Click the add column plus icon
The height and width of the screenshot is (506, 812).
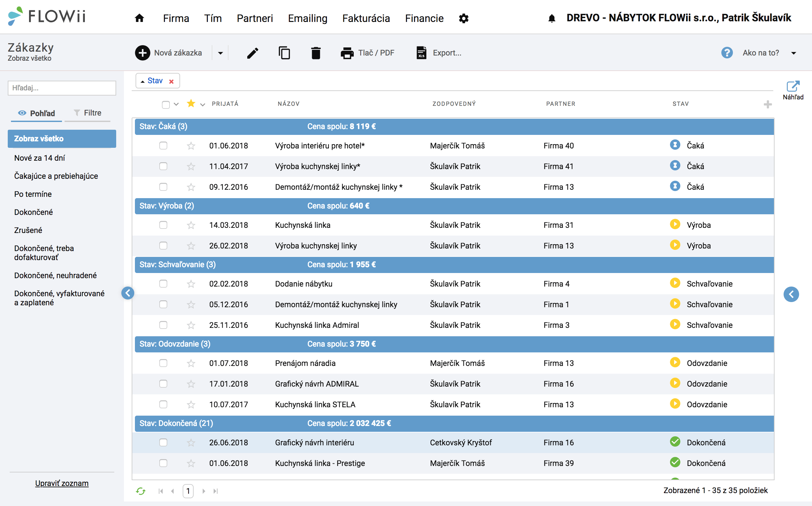coord(767,105)
